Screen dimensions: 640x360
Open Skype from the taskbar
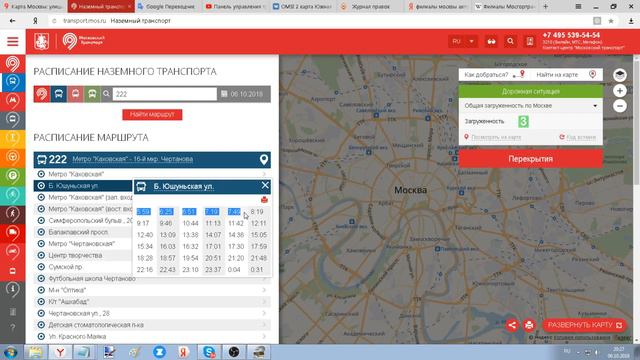pos(209,352)
